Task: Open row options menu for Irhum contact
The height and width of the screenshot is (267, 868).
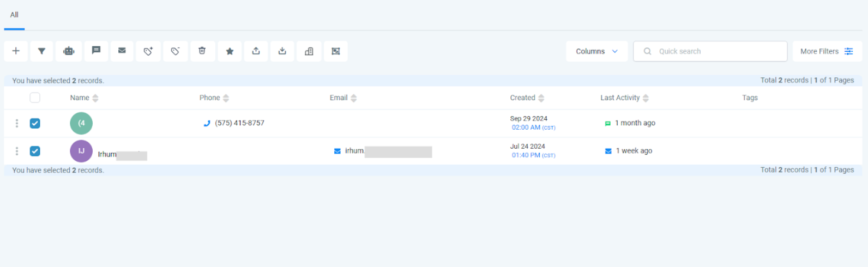Action: [17, 151]
